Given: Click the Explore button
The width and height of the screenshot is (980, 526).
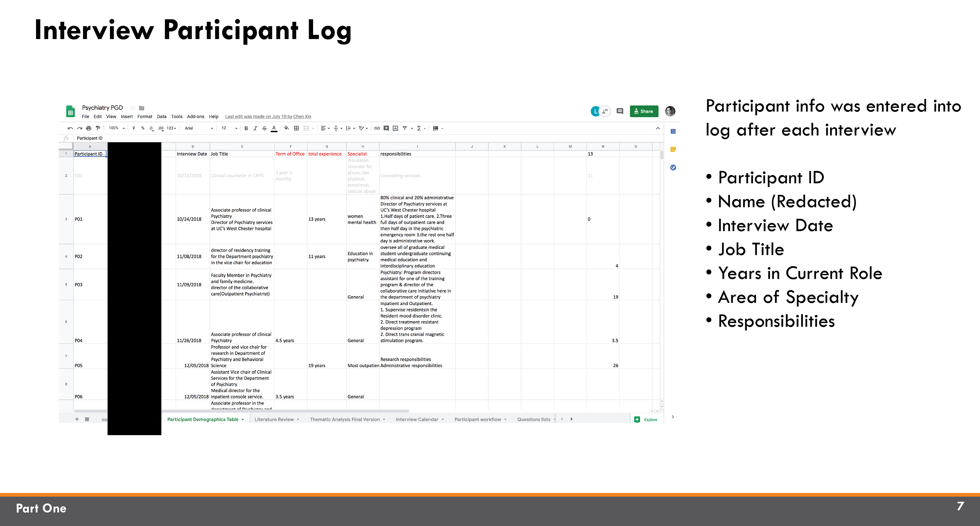Looking at the screenshot, I should [x=646, y=420].
